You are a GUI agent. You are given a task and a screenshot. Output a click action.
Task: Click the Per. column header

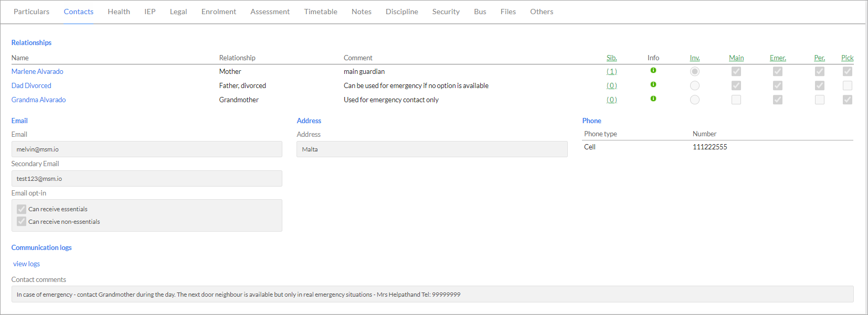coord(820,58)
